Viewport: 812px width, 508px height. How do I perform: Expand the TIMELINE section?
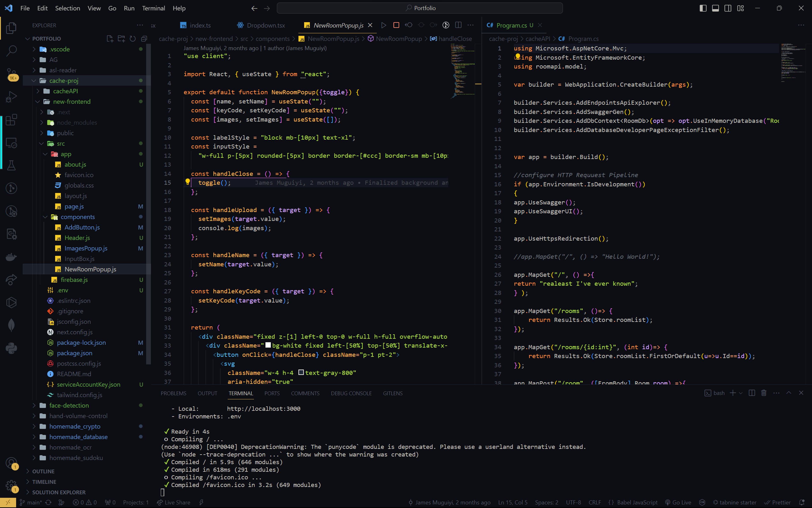coord(86,482)
